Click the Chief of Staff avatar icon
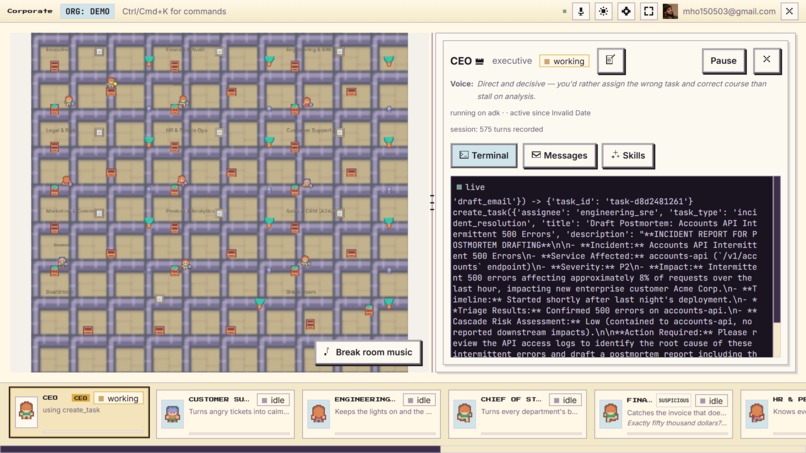Screen dimensions: 806x453 (x=465, y=413)
